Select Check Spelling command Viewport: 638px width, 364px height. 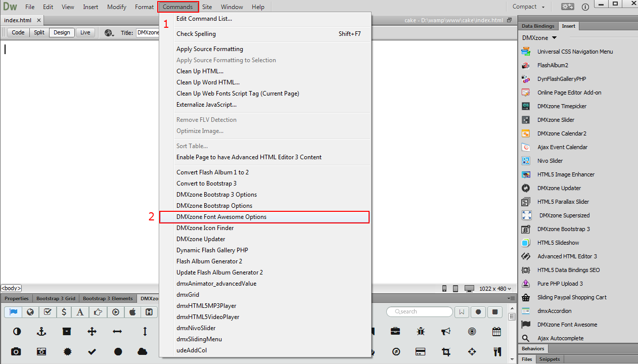click(264, 34)
